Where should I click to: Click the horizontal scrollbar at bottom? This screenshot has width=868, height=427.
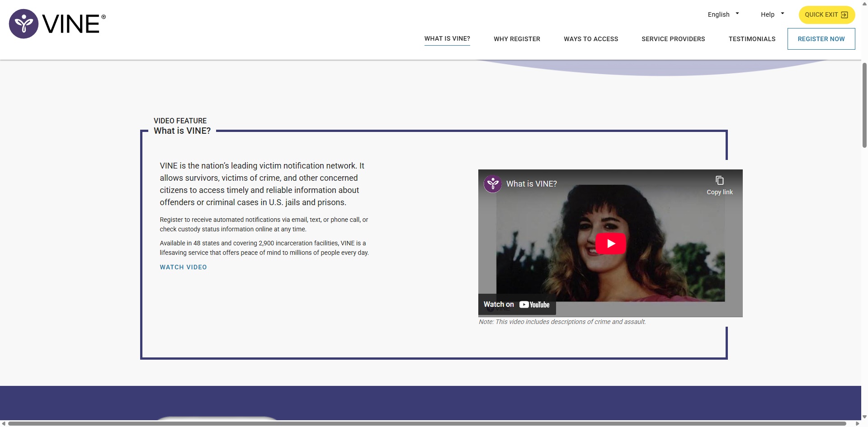pyautogui.click(x=427, y=423)
